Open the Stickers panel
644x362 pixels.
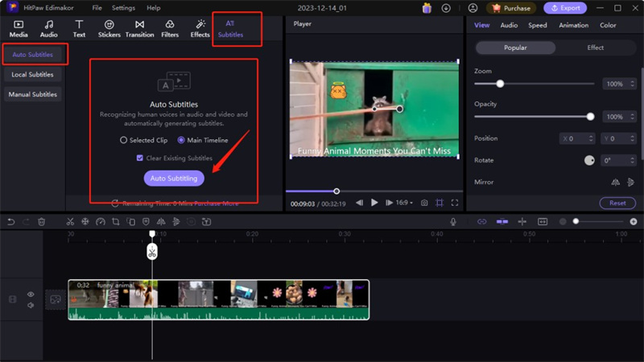[x=109, y=29]
